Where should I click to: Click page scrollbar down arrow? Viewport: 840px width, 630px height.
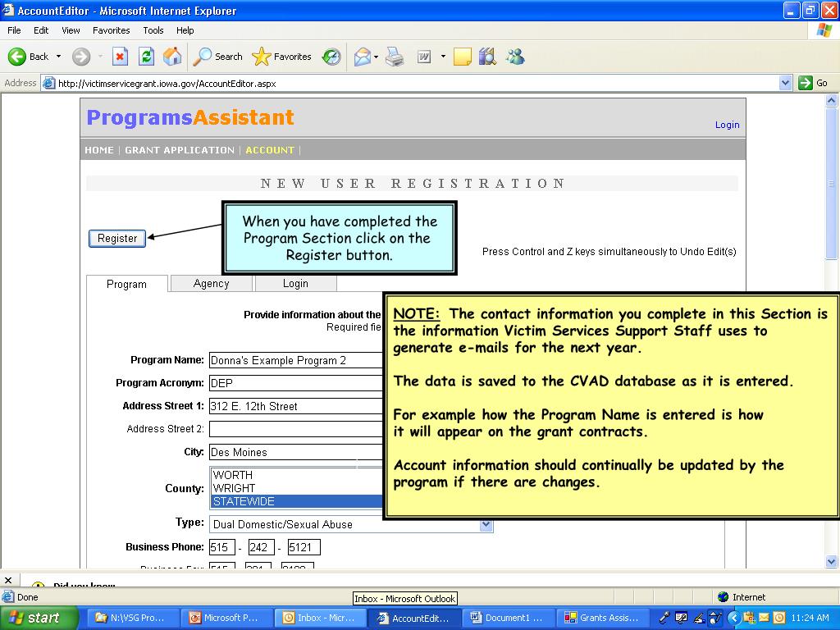(832, 561)
